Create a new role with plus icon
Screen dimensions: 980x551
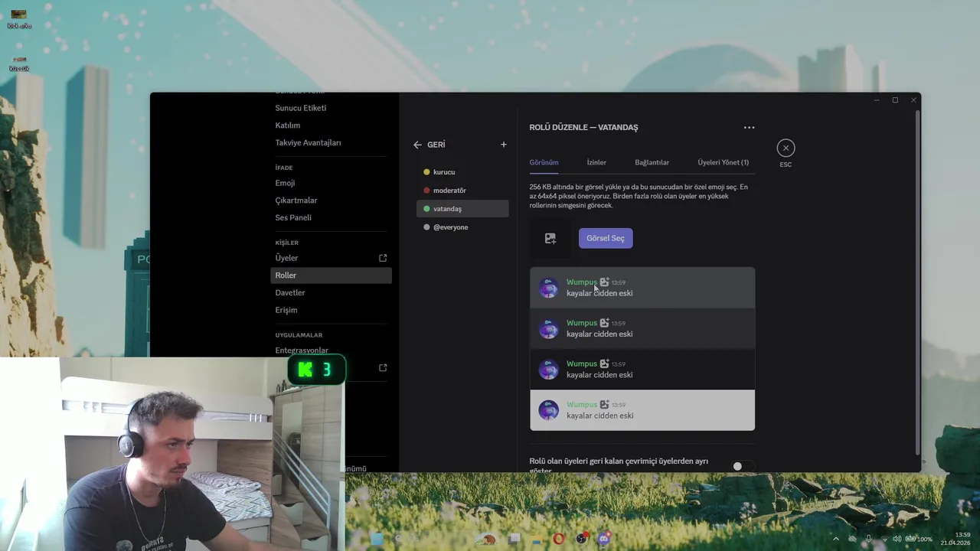503,145
